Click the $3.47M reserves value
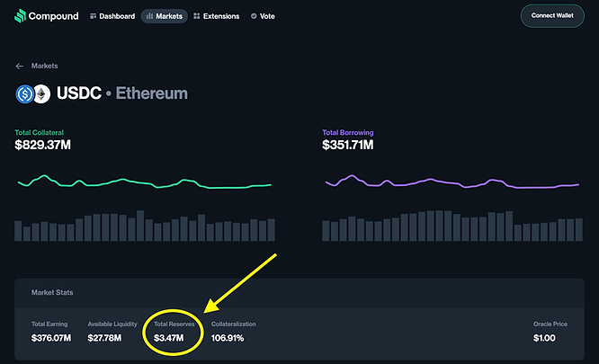Image resolution: width=599 pixels, height=364 pixels. [168, 338]
